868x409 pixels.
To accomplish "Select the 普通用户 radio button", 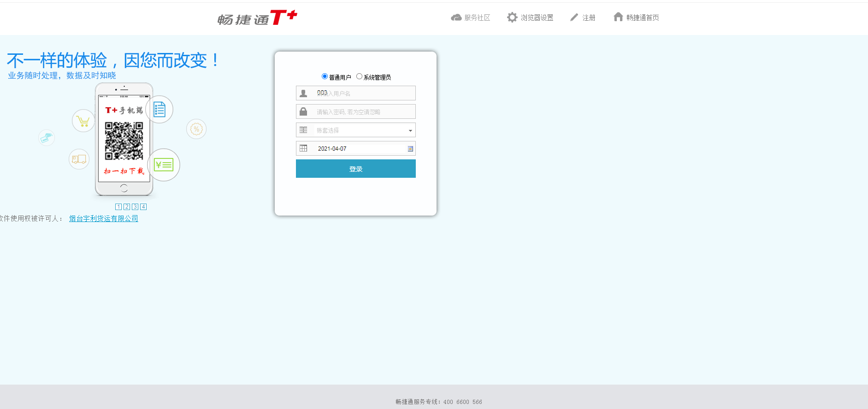I will (325, 76).
